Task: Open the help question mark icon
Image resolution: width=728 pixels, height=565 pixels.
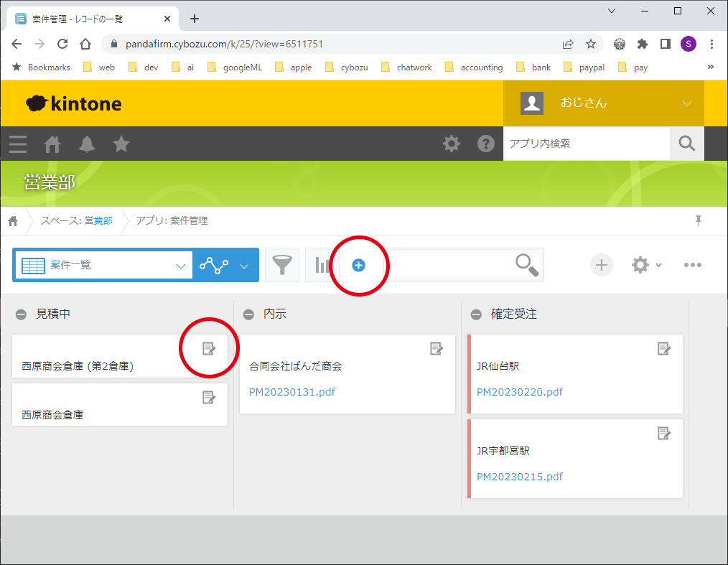Action: pos(486,144)
